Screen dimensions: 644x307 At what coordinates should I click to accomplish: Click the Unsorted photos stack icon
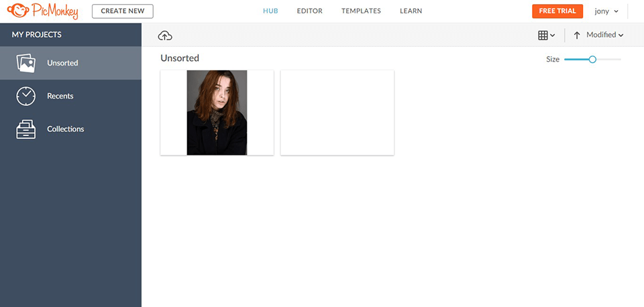tap(26, 63)
